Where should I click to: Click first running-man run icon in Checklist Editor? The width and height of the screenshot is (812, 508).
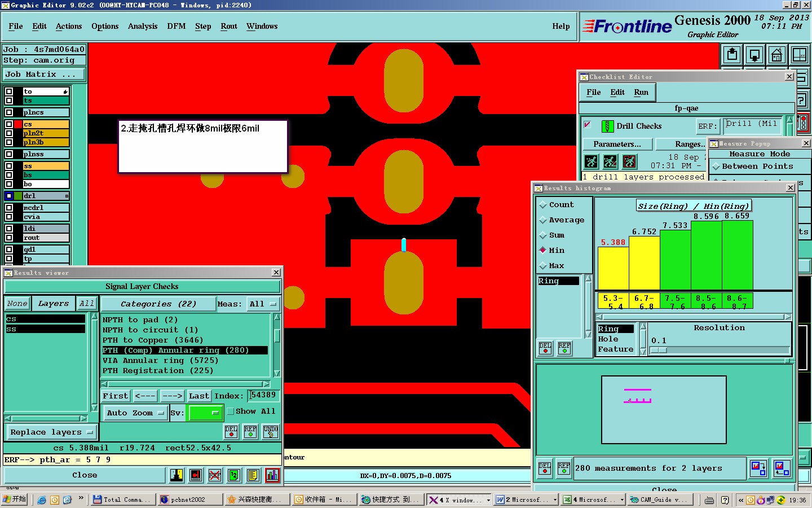pyautogui.click(x=591, y=162)
